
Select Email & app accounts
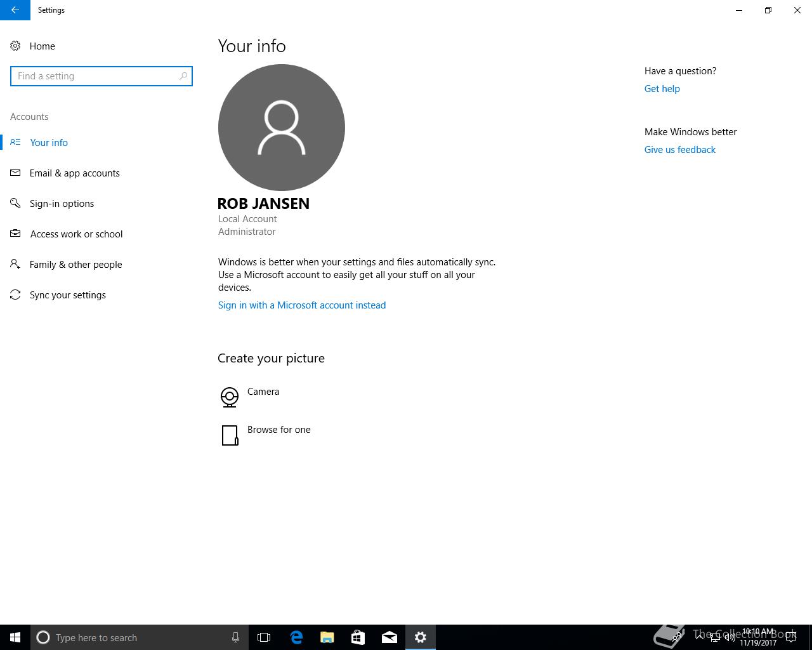coord(74,173)
